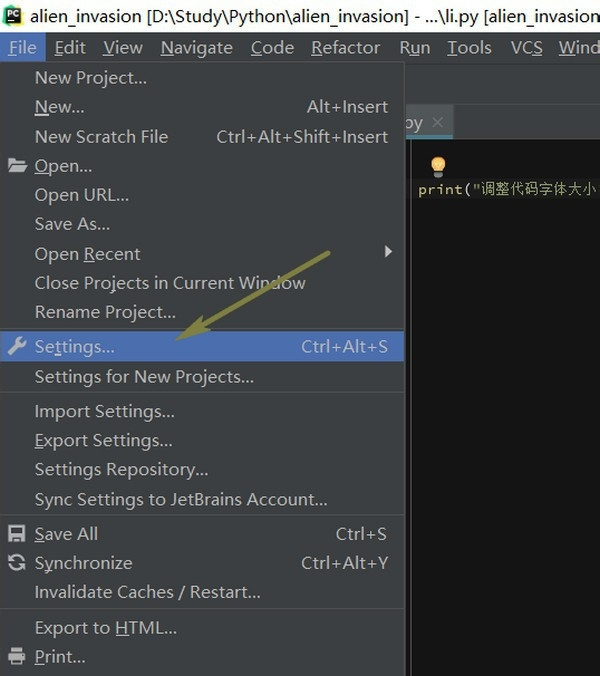Select Export to HTML menu item
600x676 pixels.
(105, 628)
